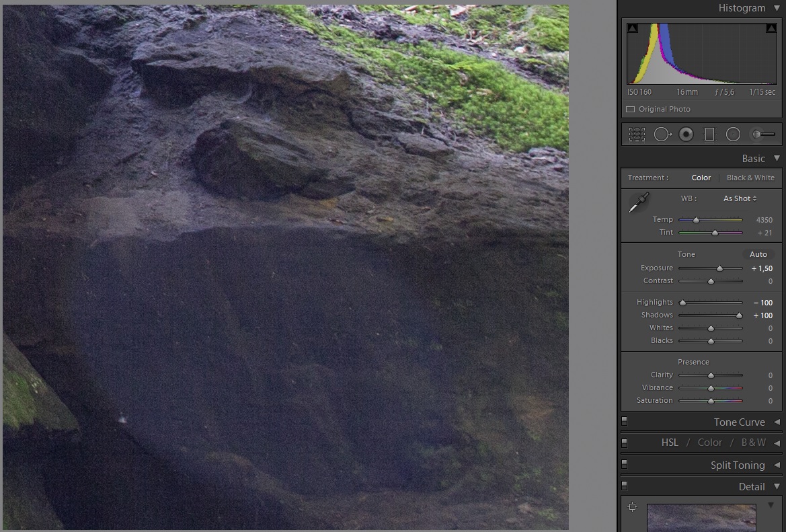Click the Whites slider handle

point(711,328)
